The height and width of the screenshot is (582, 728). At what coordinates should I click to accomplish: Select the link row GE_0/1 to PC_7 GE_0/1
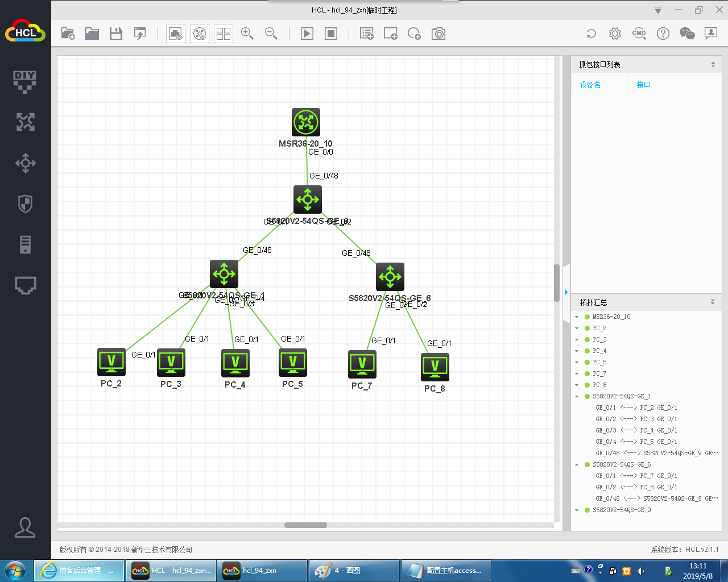(636, 476)
